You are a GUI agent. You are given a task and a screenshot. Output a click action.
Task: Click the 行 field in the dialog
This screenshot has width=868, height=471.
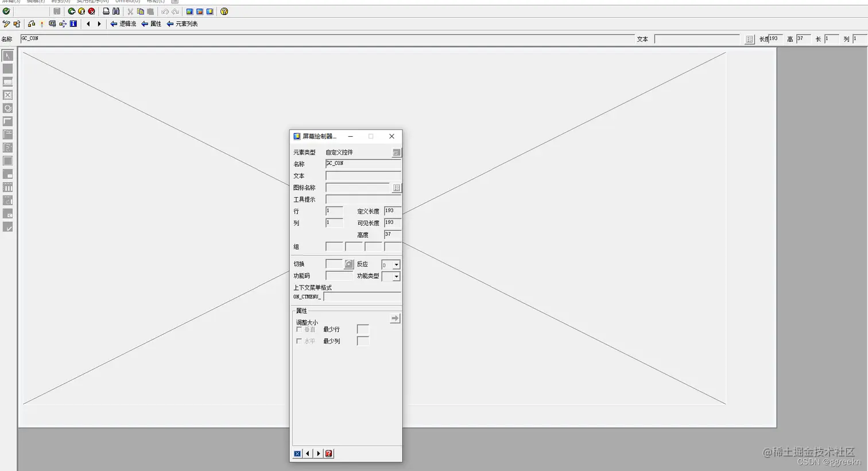[x=334, y=211]
